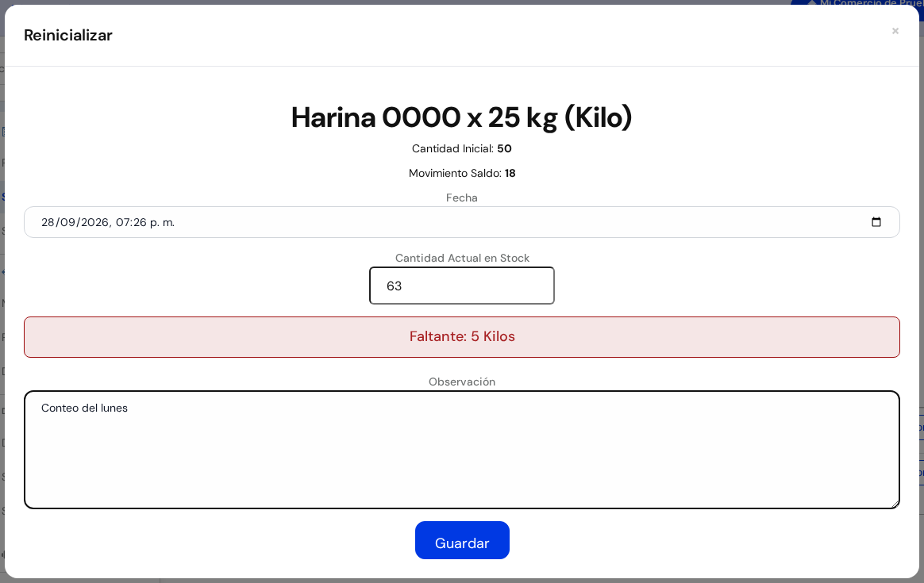
Task: Click the Fecha date-time input
Action: click(461, 222)
